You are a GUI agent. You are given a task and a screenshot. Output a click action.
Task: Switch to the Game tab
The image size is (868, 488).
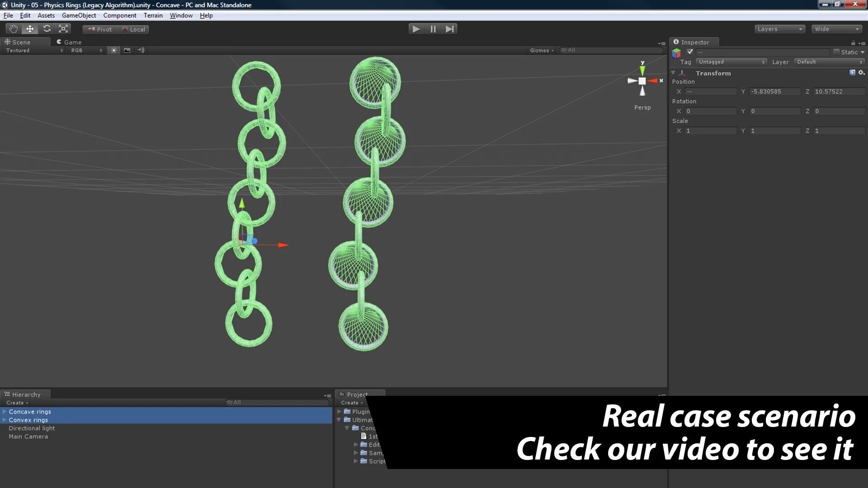69,42
